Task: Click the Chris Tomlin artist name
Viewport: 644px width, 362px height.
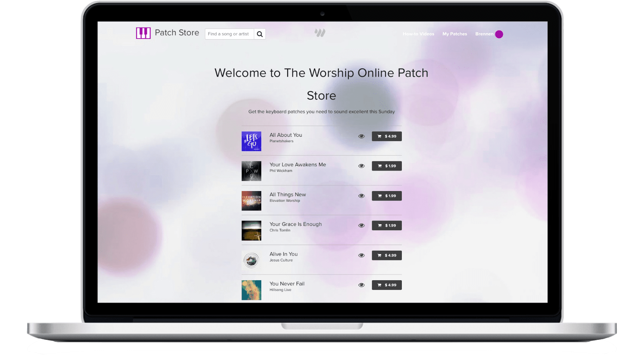Action: (x=280, y=230)
